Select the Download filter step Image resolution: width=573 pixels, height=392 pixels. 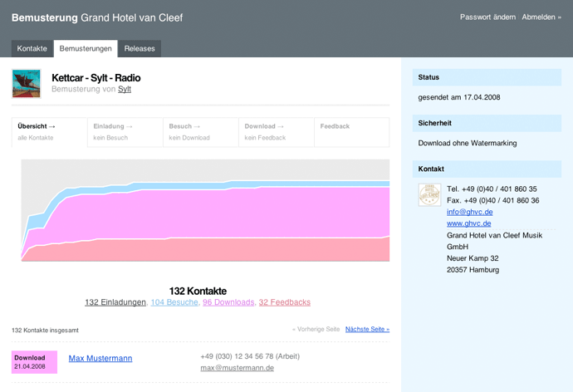(276, 132)
